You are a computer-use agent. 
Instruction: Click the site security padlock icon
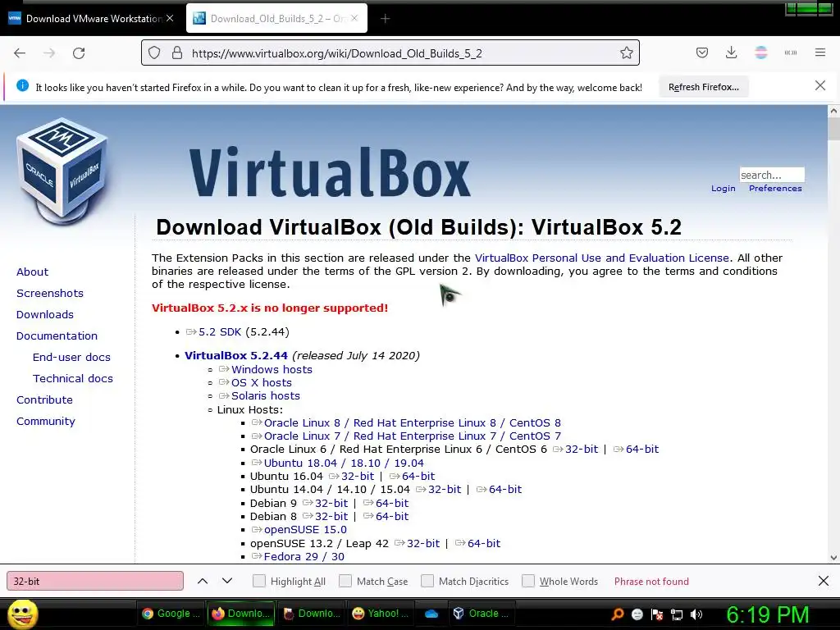click(177, 53)
